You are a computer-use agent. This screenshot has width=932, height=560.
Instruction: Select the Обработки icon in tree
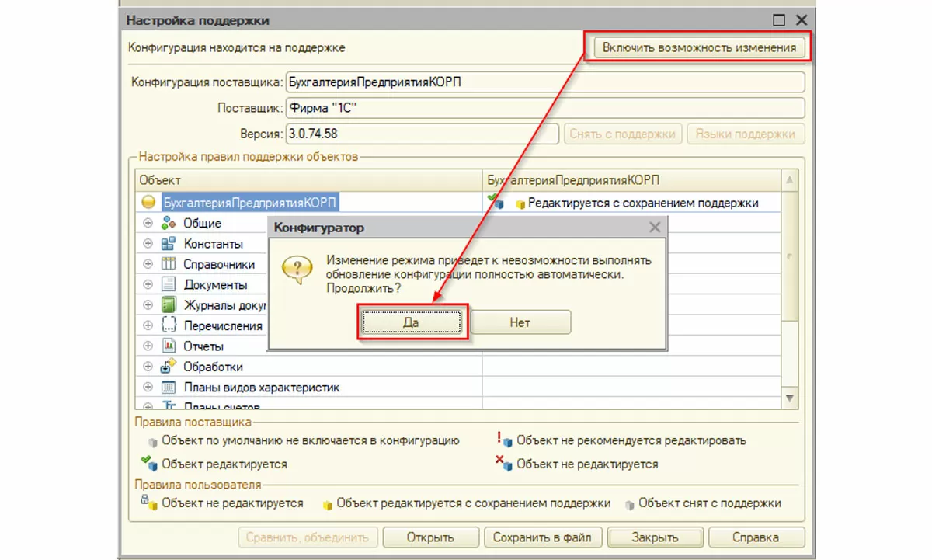169,367
